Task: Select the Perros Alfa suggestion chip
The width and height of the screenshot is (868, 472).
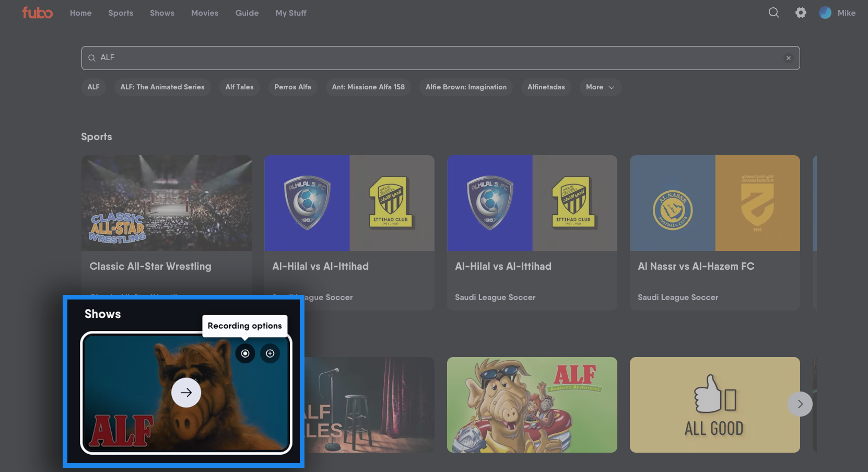Action: click(293, 87)
